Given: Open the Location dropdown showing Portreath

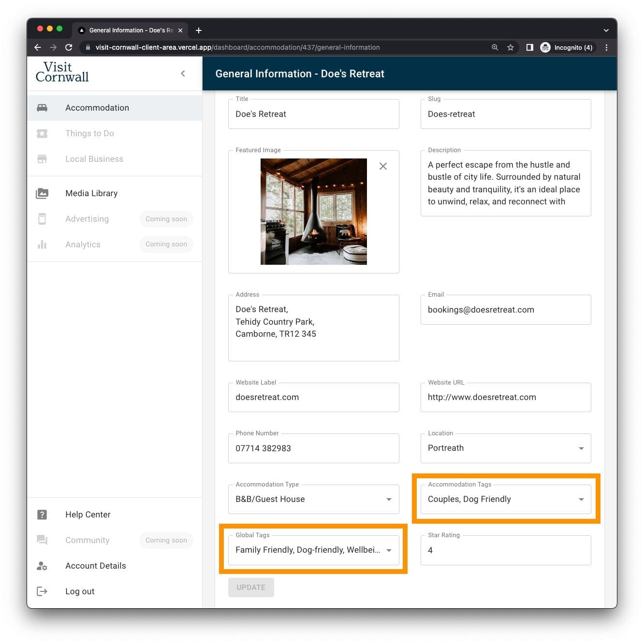Looking at the screenshot, I should coord(505,448).
